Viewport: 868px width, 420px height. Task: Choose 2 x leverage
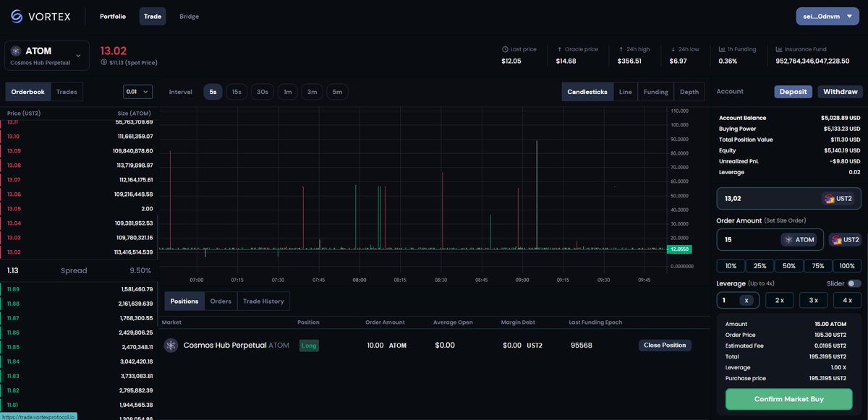click(x=779, y=300)
